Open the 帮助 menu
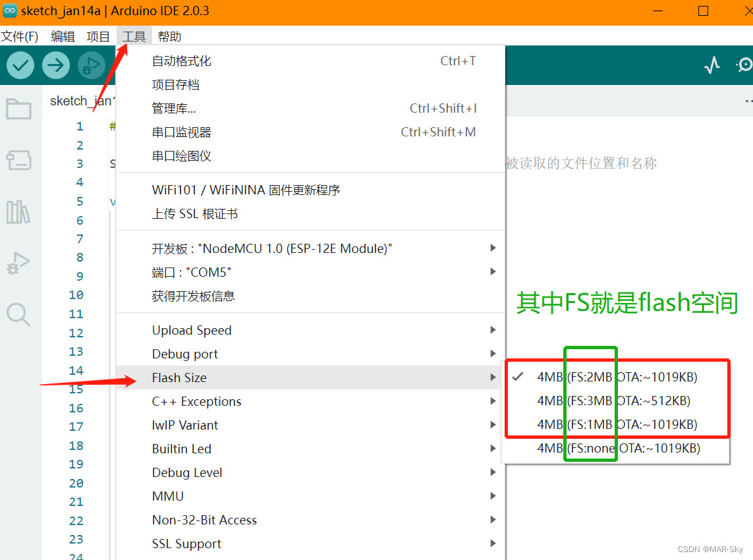 tap(169, 36)
